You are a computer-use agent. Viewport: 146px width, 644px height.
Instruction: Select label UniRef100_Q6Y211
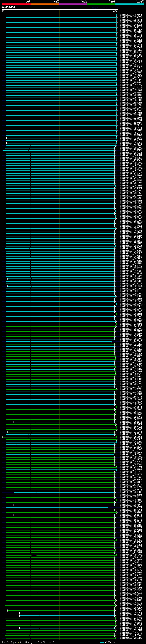pyautogui.click(x=131, y=593)
